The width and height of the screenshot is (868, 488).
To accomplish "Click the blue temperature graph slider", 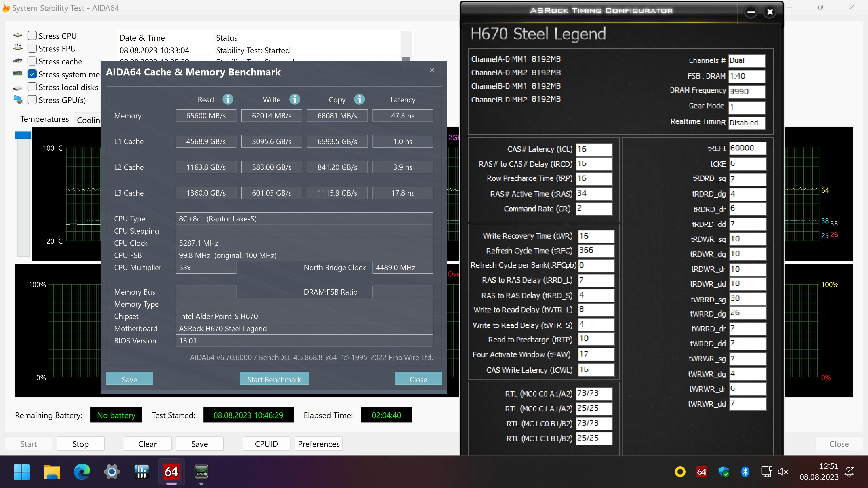I will point(23,135).
